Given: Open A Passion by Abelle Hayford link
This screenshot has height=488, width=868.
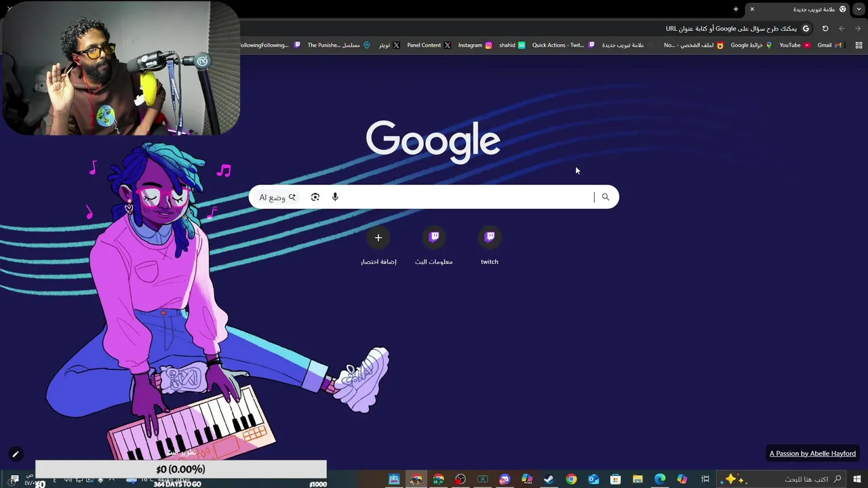Looking at the screenshot, I should (x=812, y=453).
